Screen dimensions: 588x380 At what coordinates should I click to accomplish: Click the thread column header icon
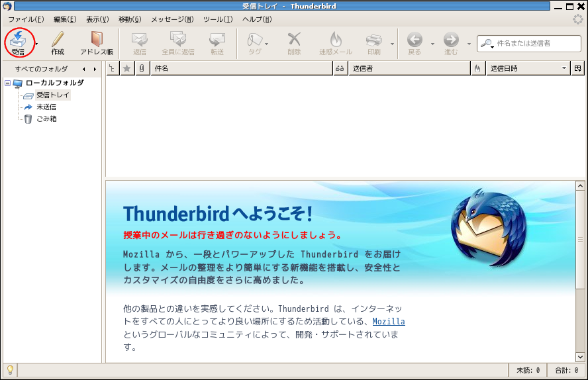pos(112,68)
